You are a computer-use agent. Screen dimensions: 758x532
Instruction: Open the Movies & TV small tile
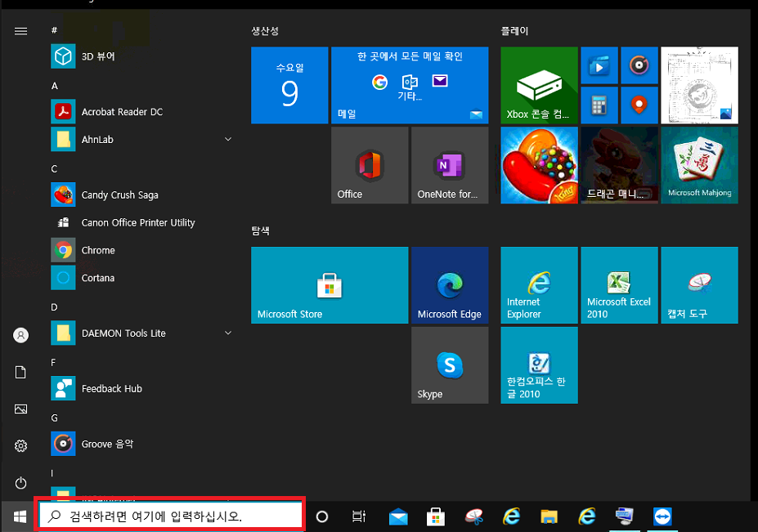(599, 65)
